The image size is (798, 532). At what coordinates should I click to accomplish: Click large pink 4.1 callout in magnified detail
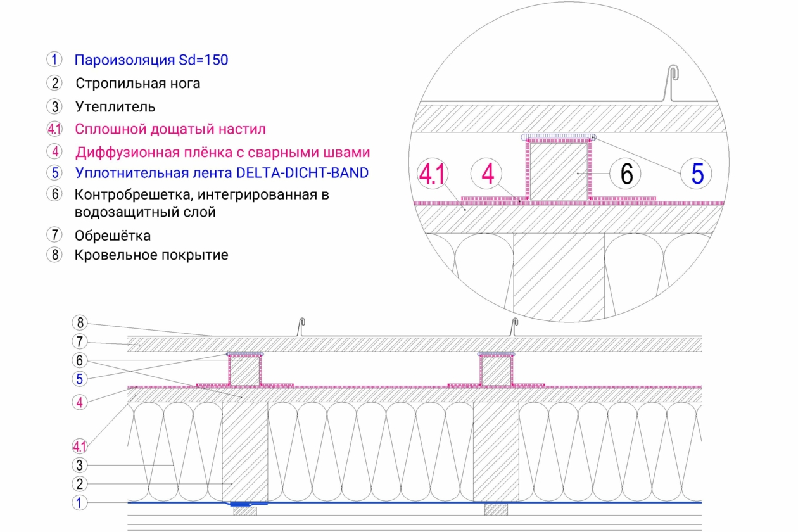pos(434,174)
